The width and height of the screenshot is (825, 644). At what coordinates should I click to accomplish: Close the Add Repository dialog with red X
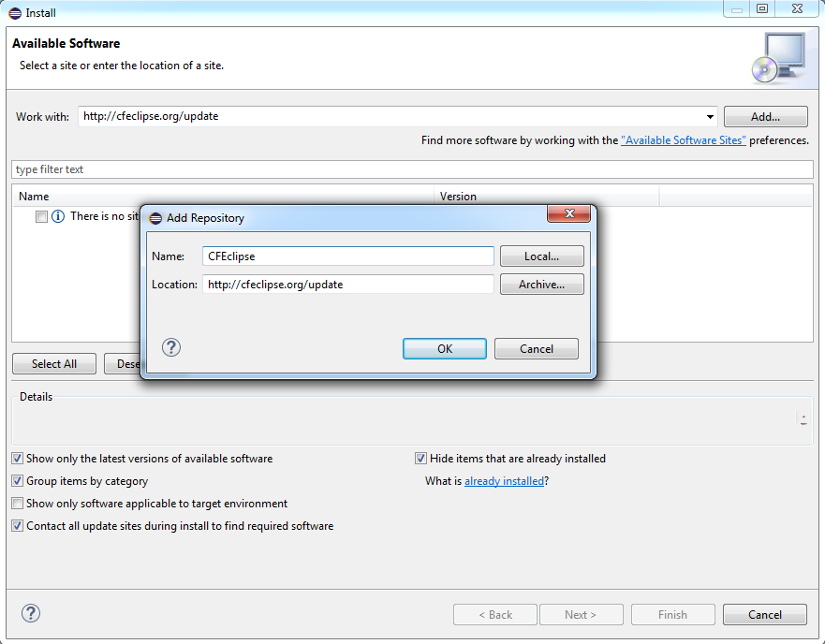568,215
